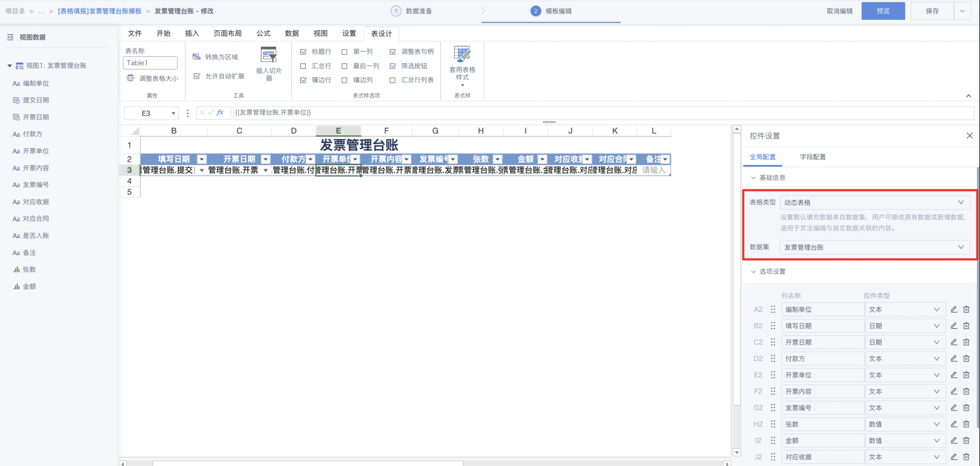The height and width of the screenshot is (466, 980).
Task: Open the 表格类型 dropdown
Action: tap(875, 202)
